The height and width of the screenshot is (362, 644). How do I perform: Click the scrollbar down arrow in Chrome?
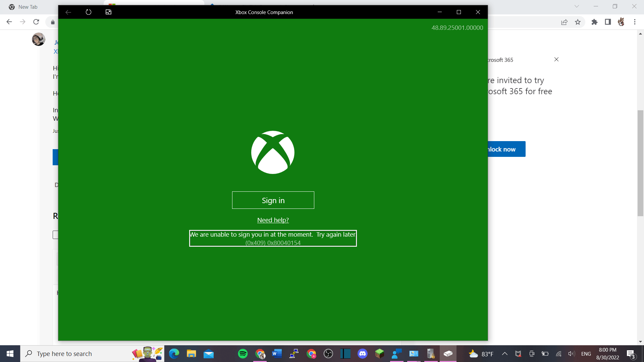[x=640, y=342]
